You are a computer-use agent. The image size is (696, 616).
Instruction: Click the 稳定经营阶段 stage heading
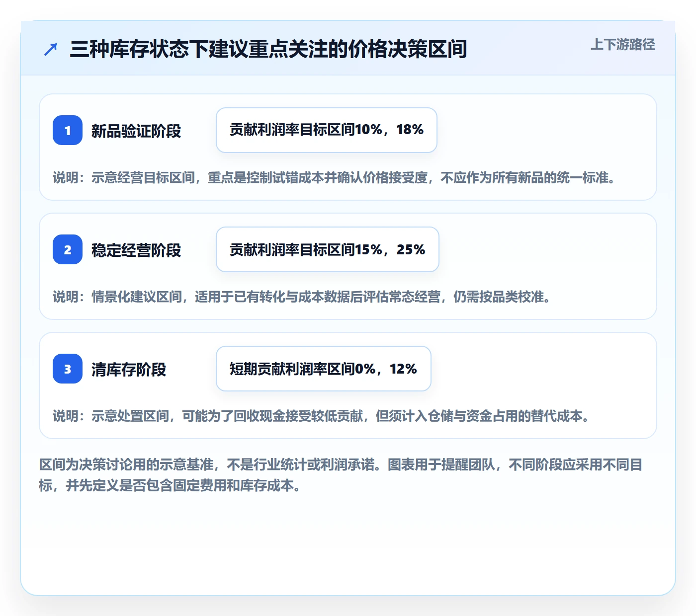[x=136, y=250]
